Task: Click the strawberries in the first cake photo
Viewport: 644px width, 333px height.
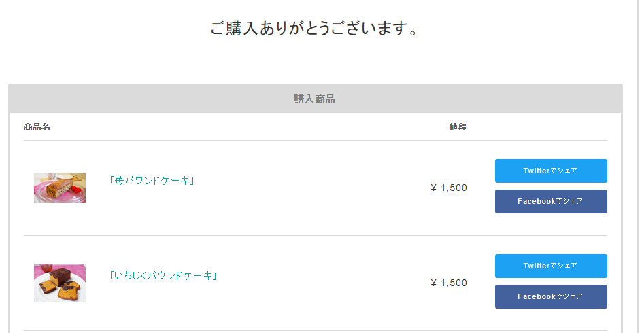Action: pos(76,189)
